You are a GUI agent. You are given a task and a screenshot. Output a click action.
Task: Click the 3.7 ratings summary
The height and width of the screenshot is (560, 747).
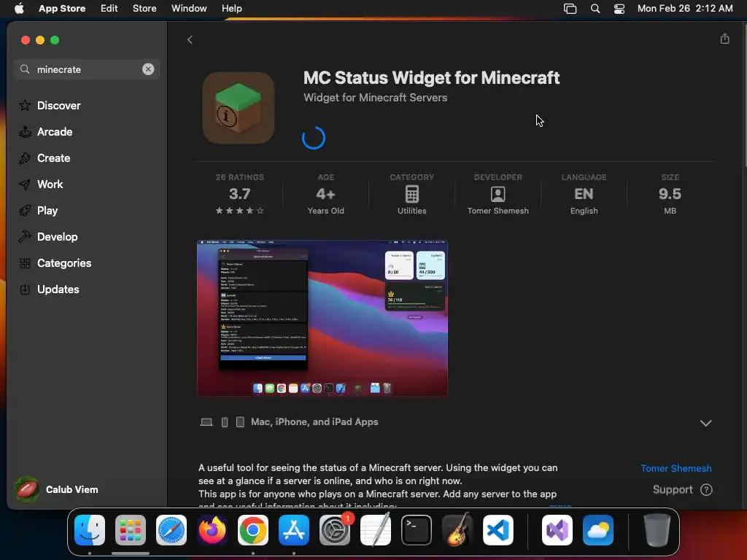tap(239, 194)
